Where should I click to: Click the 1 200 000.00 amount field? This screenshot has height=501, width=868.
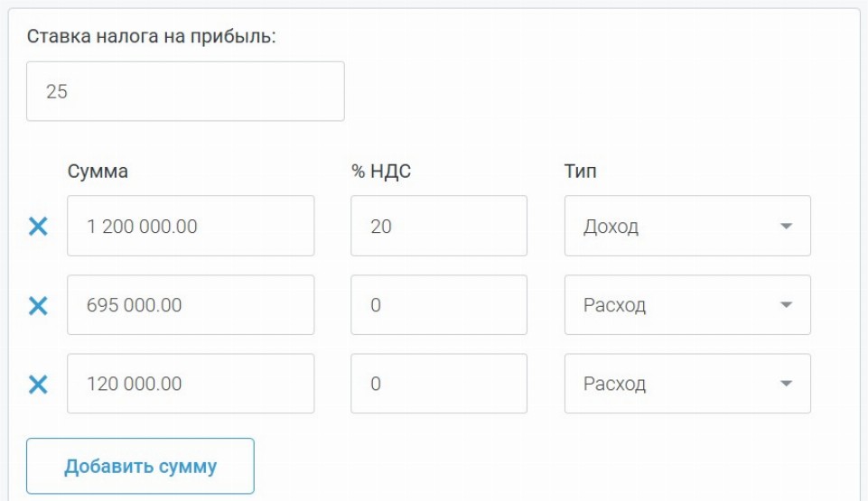pos(191,227)
